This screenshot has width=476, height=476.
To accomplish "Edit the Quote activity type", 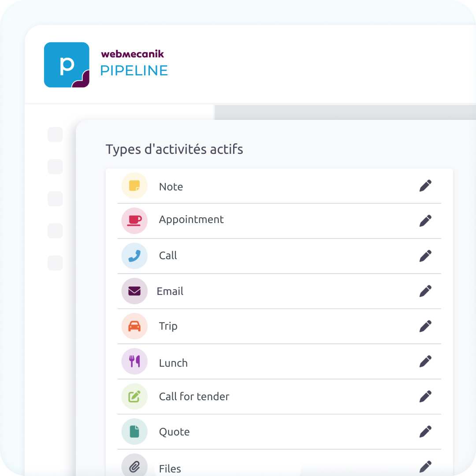I will (425, 431).
